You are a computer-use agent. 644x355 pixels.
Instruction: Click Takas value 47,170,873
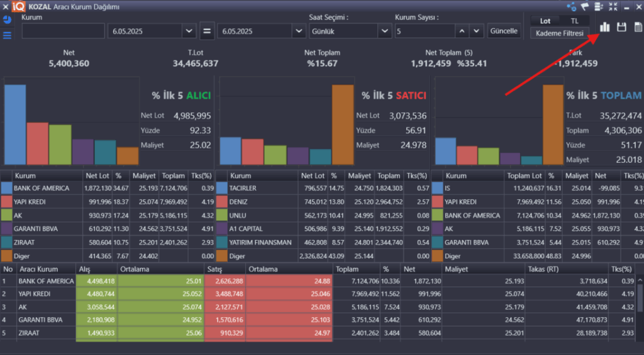pos(591,320)
